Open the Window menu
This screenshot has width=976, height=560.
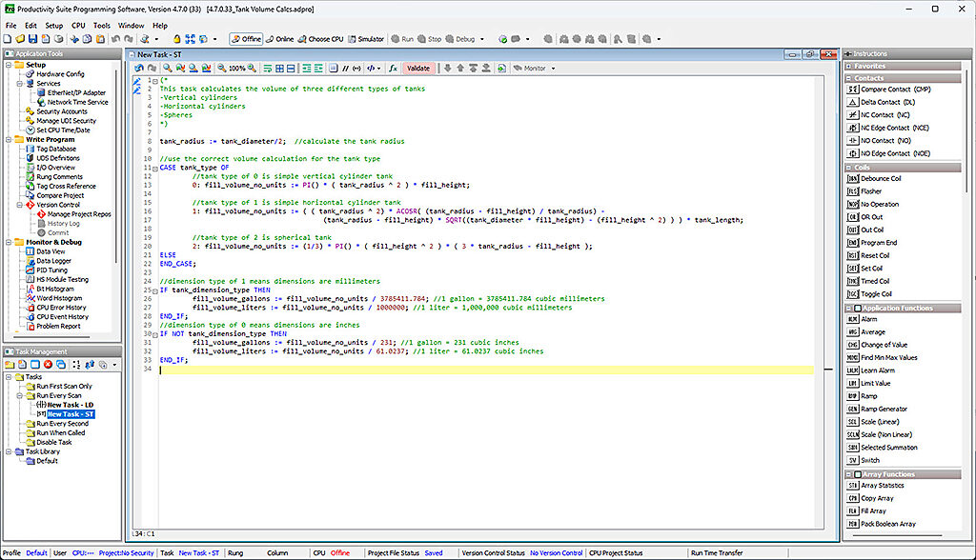click(131, 26)
